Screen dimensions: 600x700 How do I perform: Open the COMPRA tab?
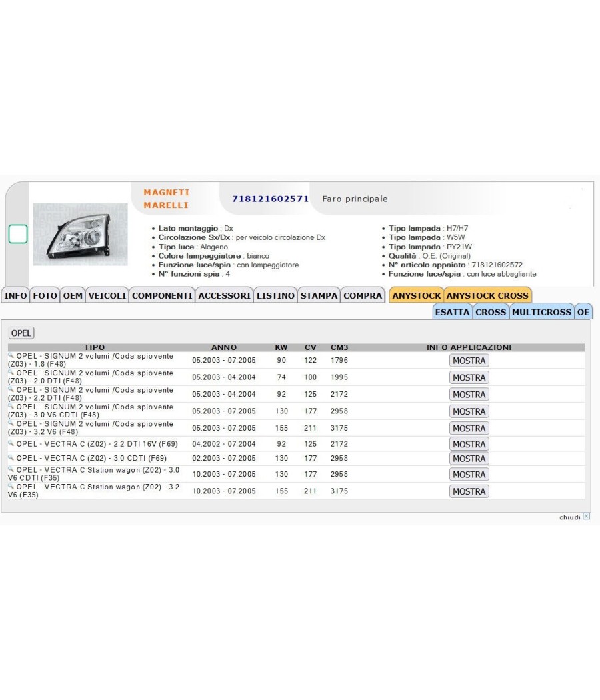coord(363,295)
